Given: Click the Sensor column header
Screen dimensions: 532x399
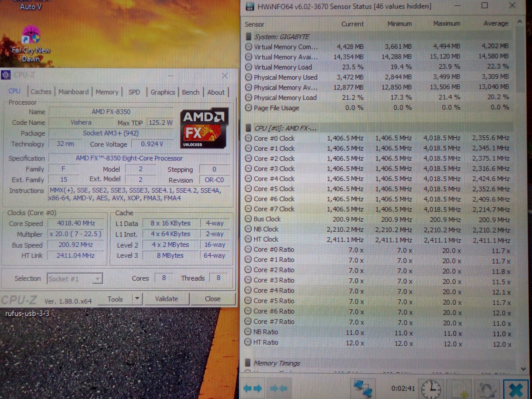Looking at the screenshot, I should (254, 24).
